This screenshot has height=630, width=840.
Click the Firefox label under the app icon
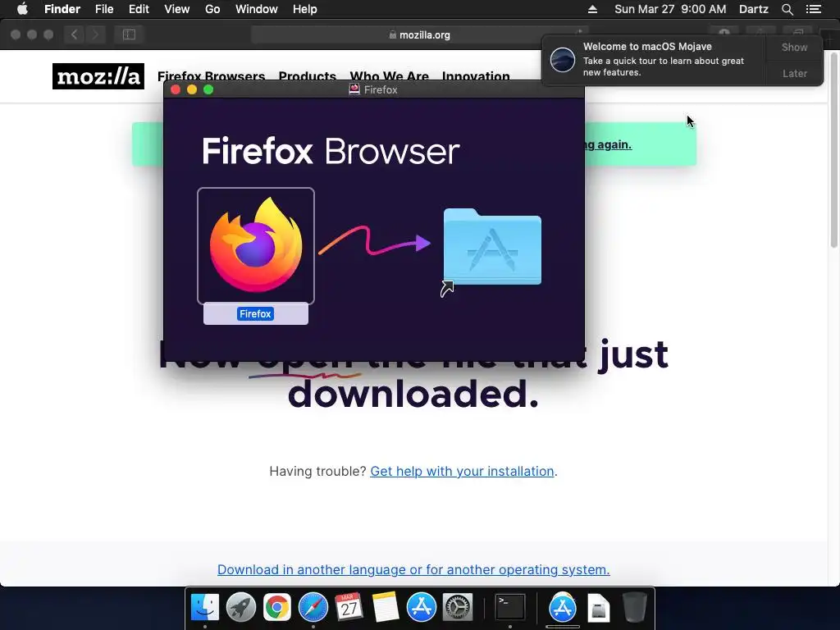tap(256, 314)
